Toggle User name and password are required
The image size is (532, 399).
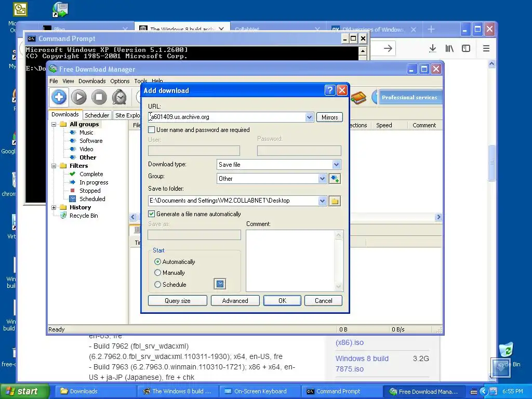(152, 129)
